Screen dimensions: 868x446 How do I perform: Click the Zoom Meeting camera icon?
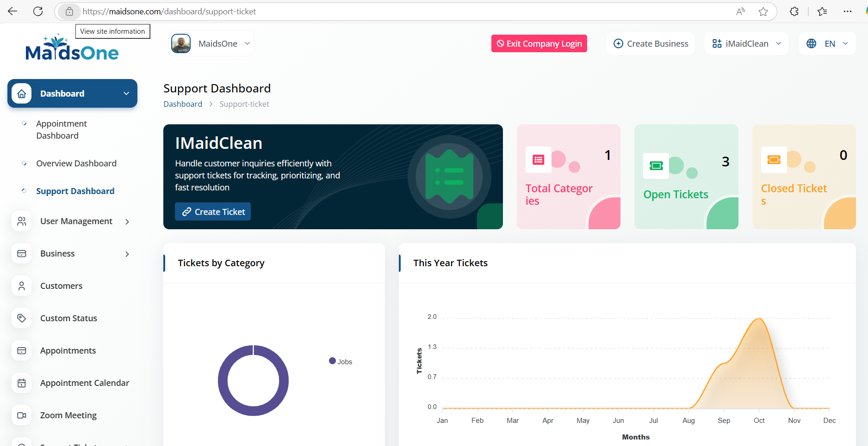22,415
